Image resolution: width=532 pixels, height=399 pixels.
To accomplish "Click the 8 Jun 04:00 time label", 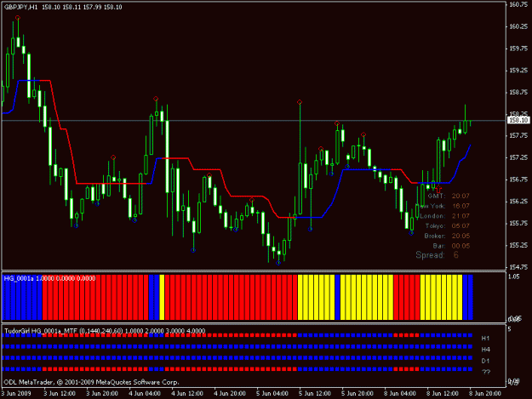I will [x=400, y=394].
